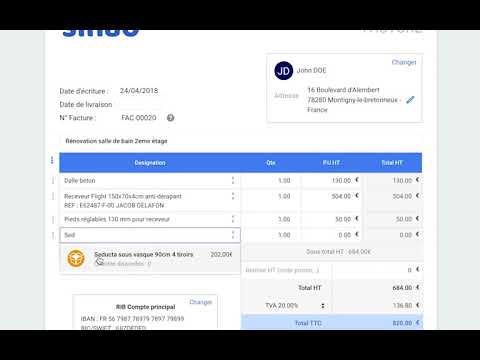480x360 pixels.
Task: Open options dots in Receveur Flight row
Action: pyautogui.click(x=233, y=196)
